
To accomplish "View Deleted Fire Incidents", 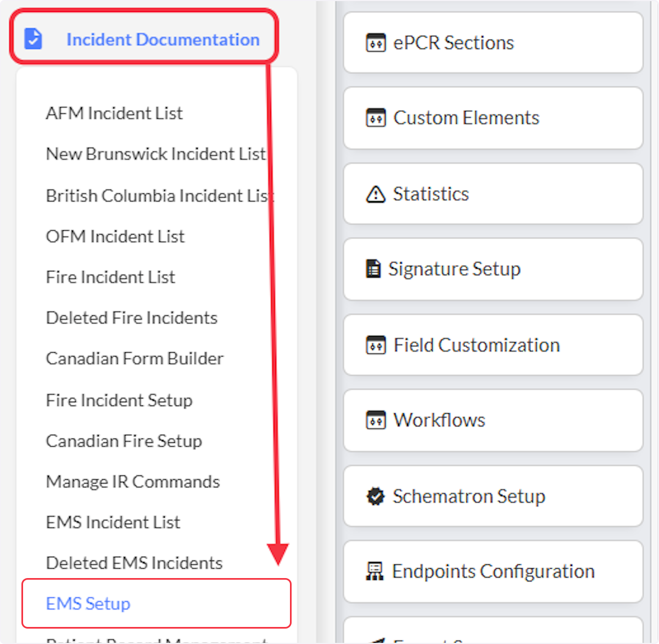I will pyautogui.click(x=132, y=318).
